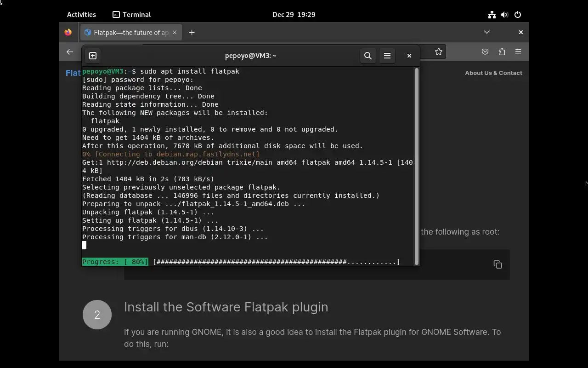Click the 'Install the Software Flatpak plugin' heading

[x=226, y=307]
